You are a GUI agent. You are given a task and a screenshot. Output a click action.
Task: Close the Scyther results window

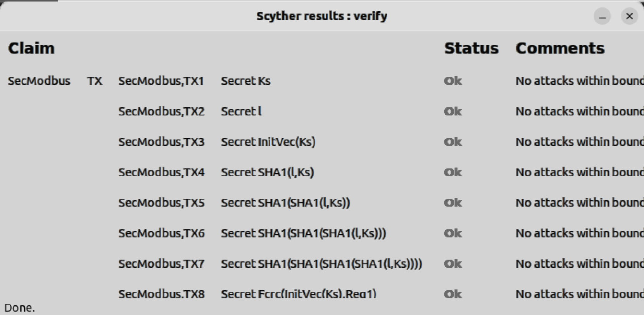tap(629, 16)
